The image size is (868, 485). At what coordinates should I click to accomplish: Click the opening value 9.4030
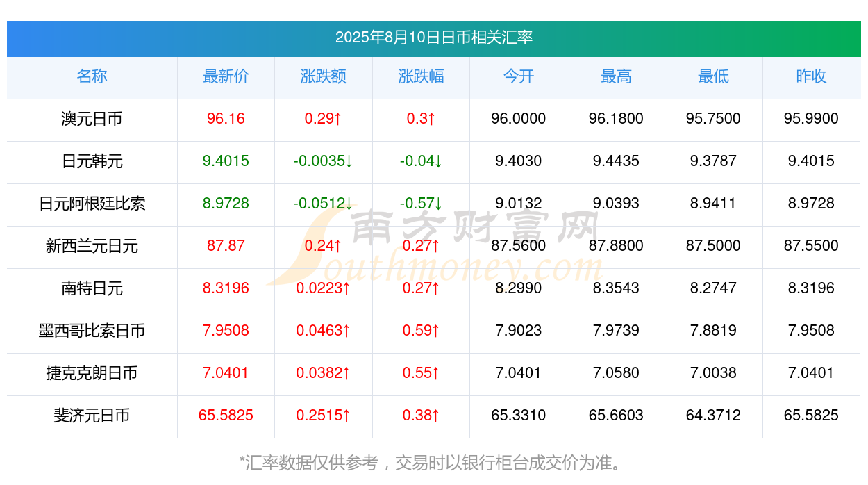[519, 161]
